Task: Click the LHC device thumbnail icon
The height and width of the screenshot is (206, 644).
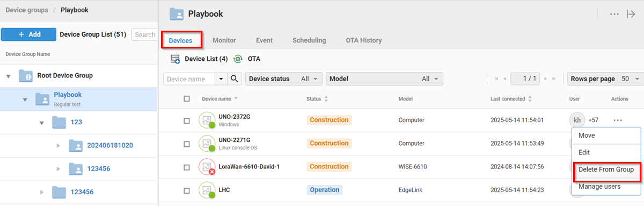Action: (207, 190)
